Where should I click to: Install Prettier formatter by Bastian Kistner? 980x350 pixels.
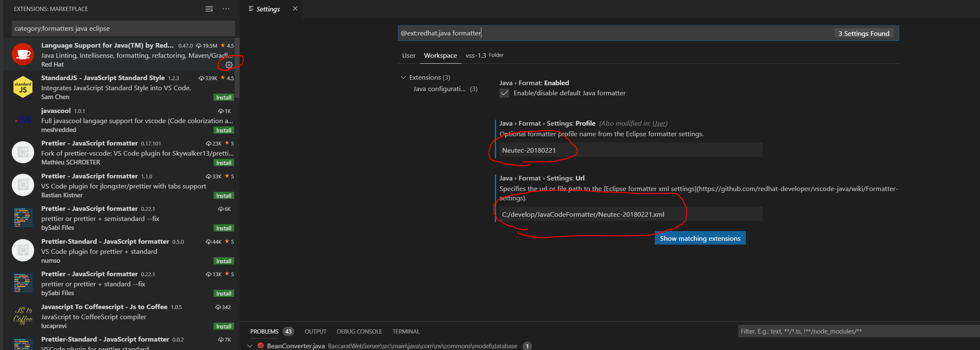(224, 196)
